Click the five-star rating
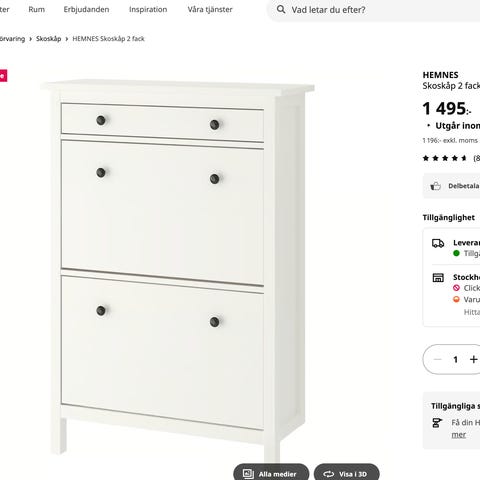Image resolution: width=480 pixels, height=480 pixels. [444, 158]
